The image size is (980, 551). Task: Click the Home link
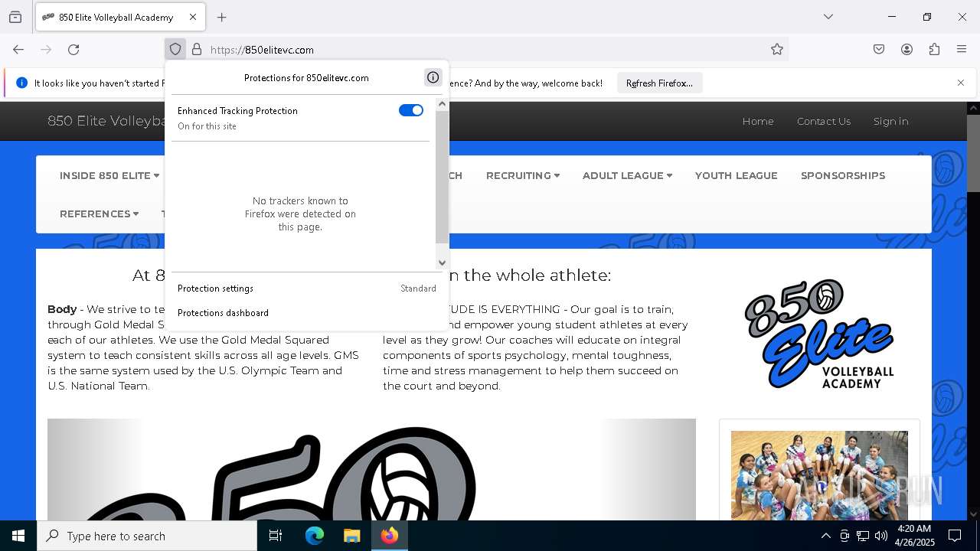coord(758,121)
